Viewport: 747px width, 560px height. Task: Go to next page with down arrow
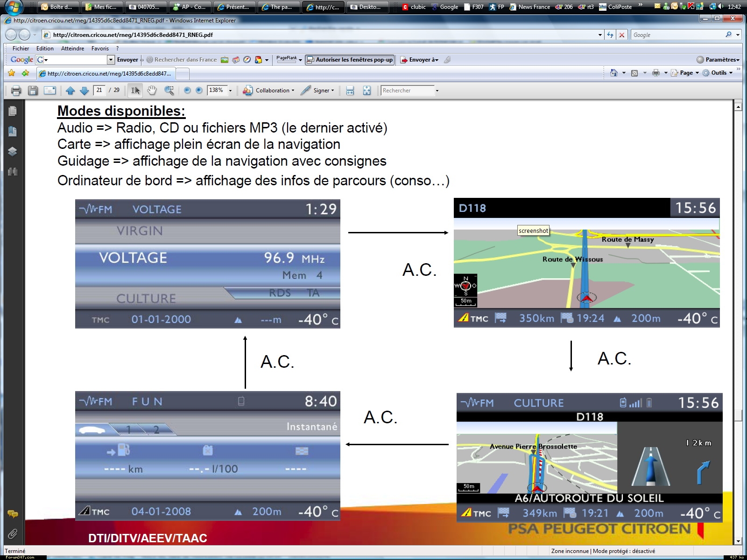coord(85,91)
